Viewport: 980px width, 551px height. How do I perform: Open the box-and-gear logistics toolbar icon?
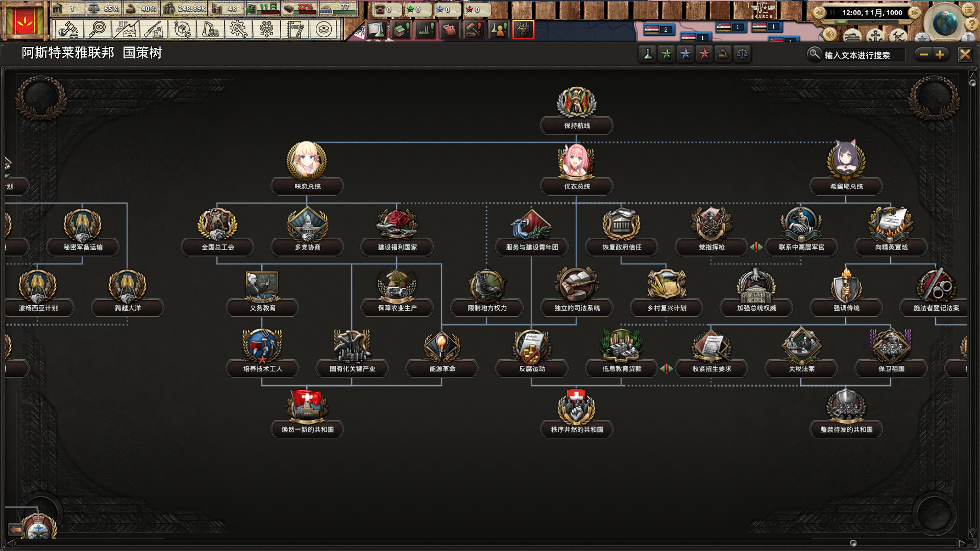pyautogui.click(x=182, y=30)
